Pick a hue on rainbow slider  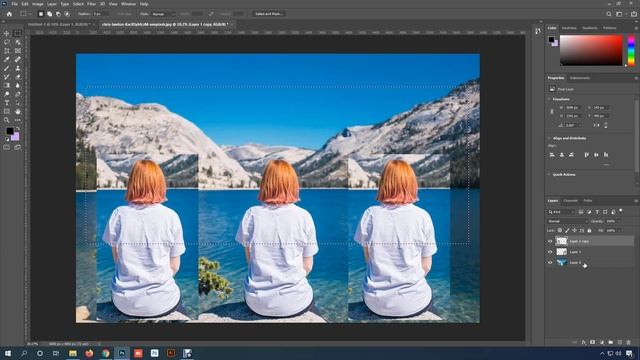coord(631,50)
